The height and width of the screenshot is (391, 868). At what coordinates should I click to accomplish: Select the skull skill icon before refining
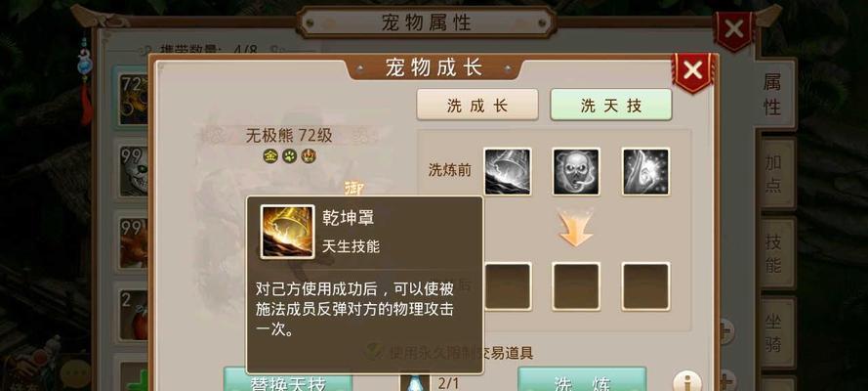[576, 171]
